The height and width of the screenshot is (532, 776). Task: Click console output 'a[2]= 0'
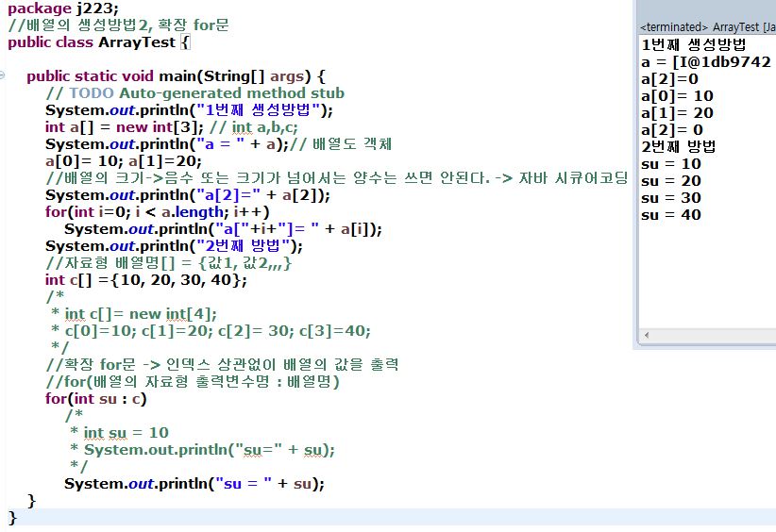672,129
